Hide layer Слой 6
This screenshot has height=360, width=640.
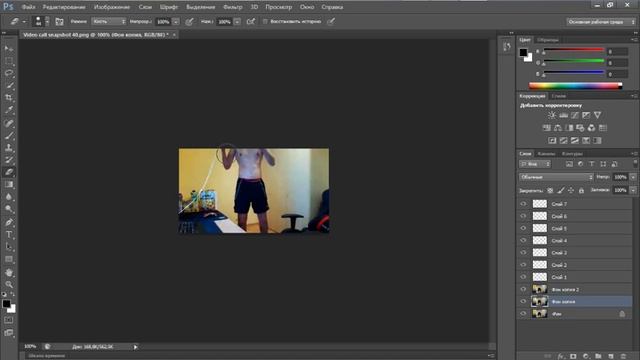pyautogui.click(x=523, y=216)
